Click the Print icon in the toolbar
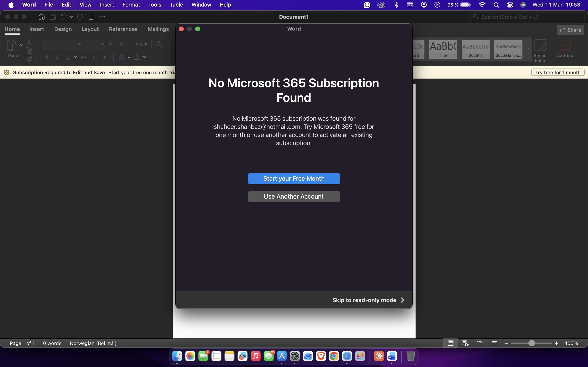This screenshot has height=367, width=588. pyautogui.click(x=91, y=17)
